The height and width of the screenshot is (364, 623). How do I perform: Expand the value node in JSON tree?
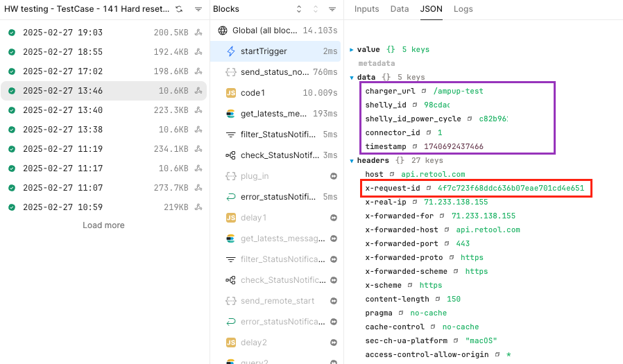click(x=352, y=50)
